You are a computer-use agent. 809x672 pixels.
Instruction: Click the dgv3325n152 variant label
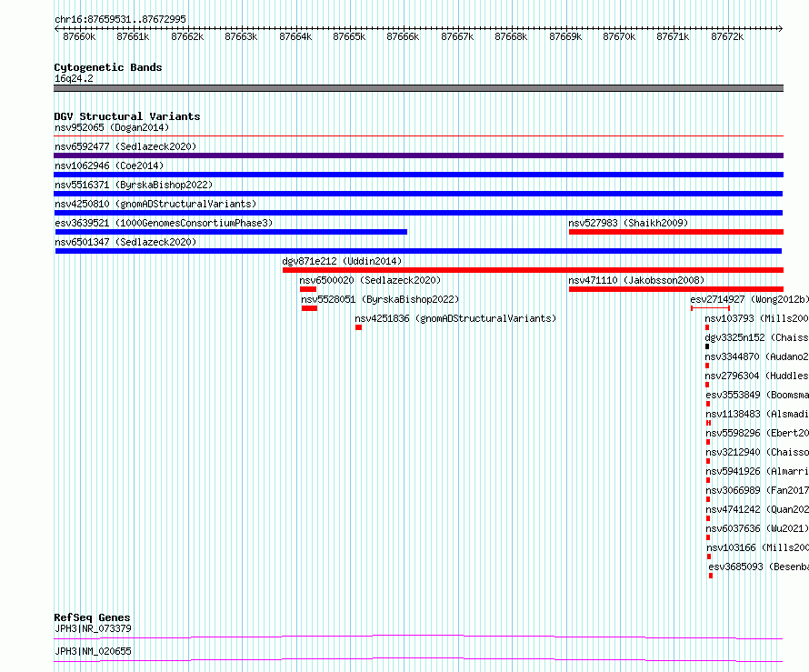[756, 337]
